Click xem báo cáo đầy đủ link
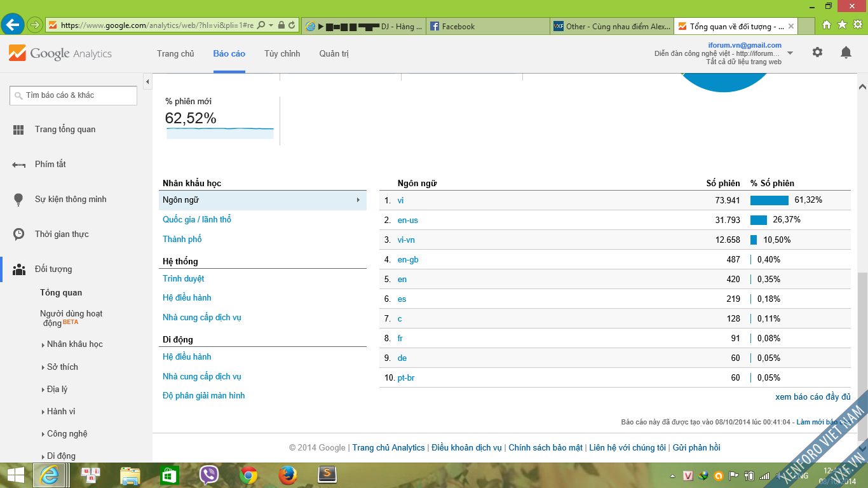This screenshot has height=488, width=868. [813, 397]
